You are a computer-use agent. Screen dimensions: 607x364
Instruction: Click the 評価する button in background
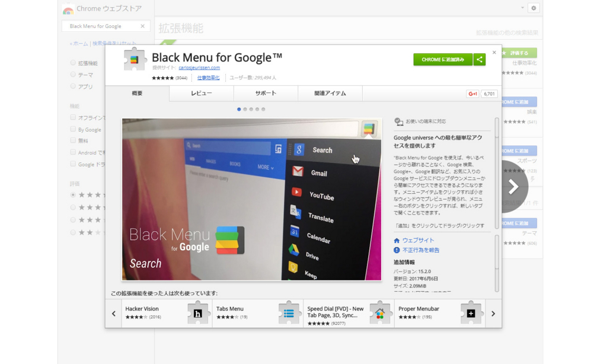tap(519, 53)
